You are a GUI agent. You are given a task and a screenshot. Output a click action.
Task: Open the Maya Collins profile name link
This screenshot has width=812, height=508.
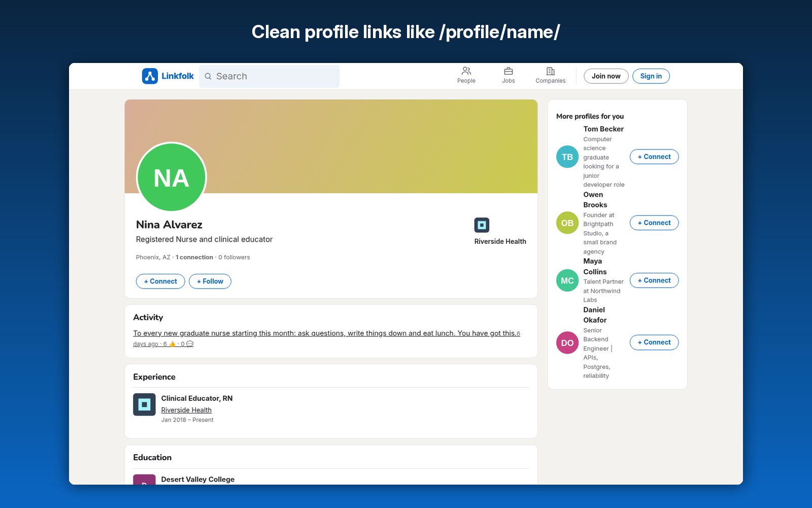595,267
